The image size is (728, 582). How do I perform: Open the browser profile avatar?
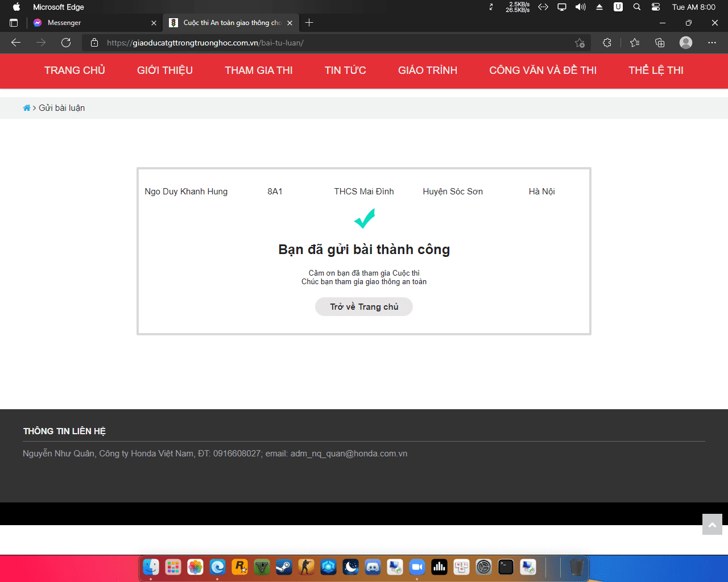[686, 43]
